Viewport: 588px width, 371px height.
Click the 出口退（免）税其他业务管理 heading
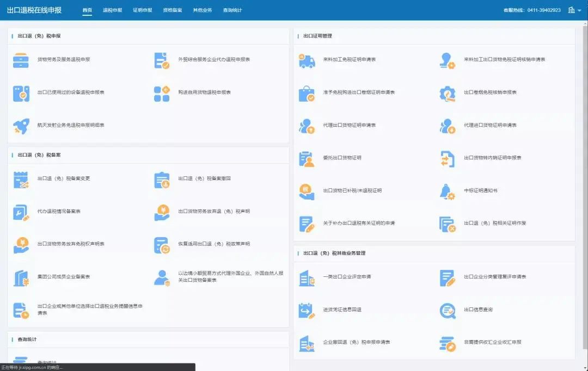(x=334, y=253)
